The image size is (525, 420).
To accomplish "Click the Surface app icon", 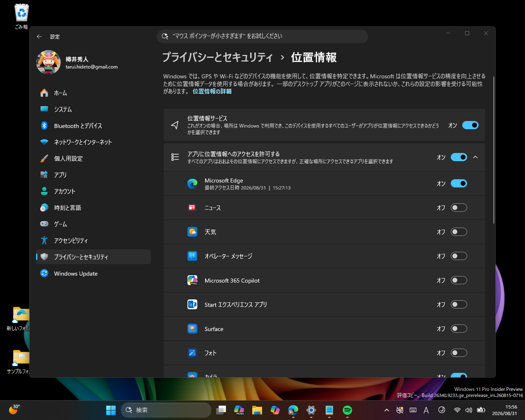I will 192,329.
